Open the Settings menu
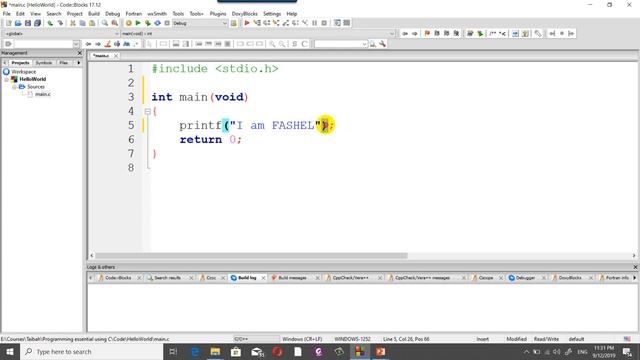 272,13
